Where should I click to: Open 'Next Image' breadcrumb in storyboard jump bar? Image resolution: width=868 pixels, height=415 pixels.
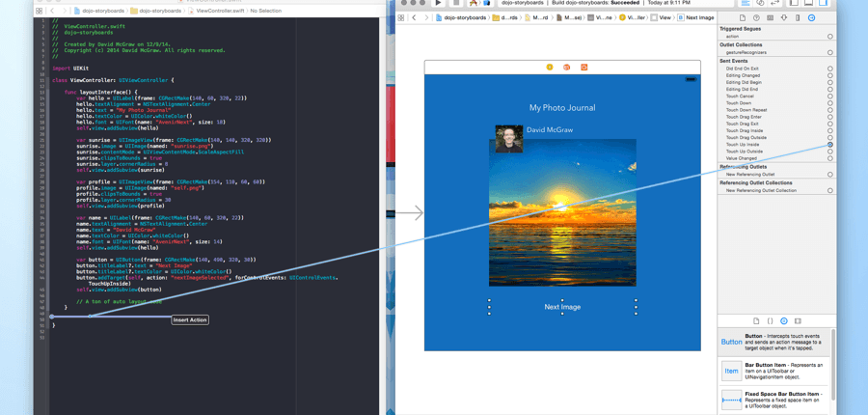[696, 17]
